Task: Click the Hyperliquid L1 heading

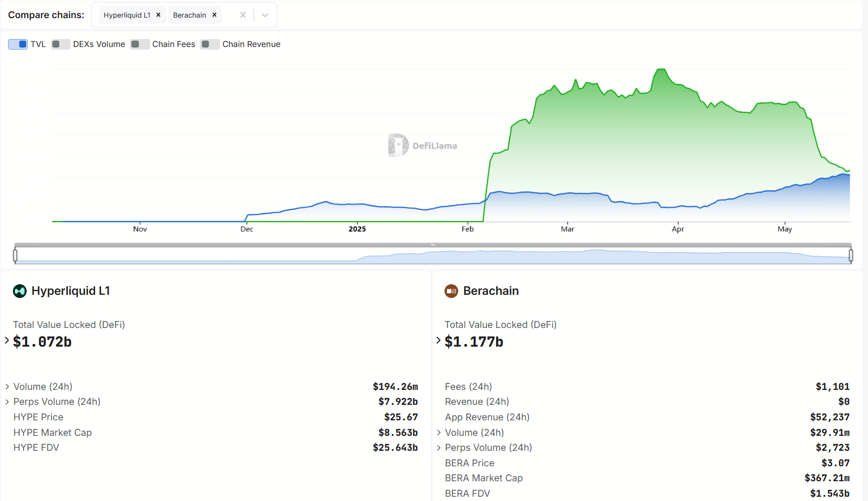Action: (x=71, y=291)
